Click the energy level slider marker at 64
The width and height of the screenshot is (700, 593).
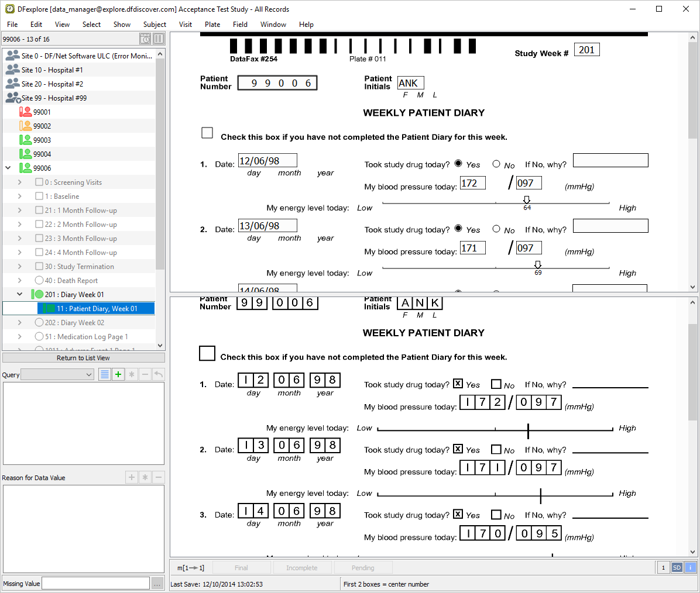[527, 200]
